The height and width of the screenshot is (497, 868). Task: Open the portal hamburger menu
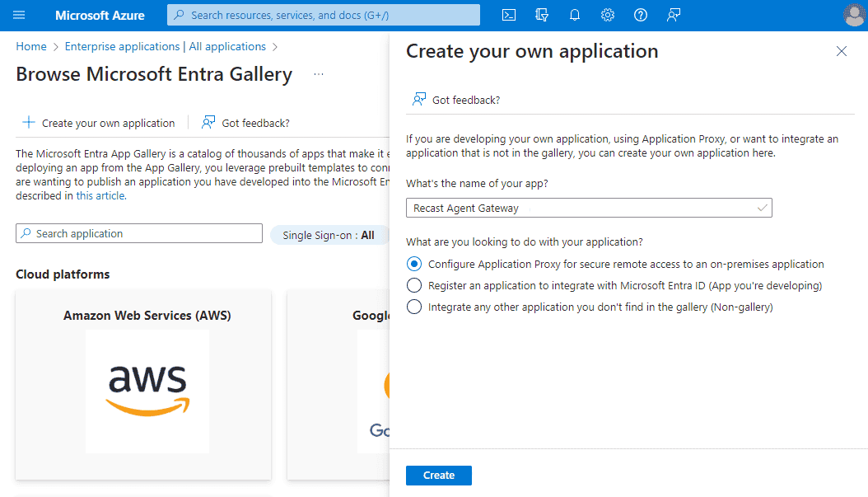tap(20, 15)
